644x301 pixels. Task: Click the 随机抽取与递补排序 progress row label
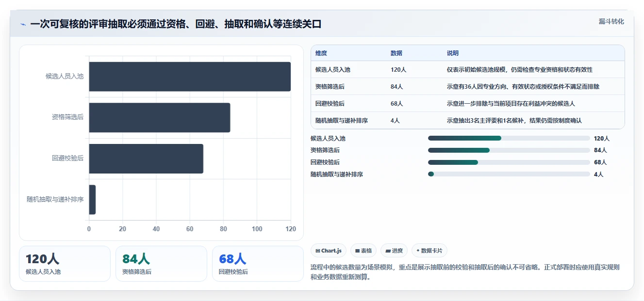pyautogui.click(x=337, y=174)
